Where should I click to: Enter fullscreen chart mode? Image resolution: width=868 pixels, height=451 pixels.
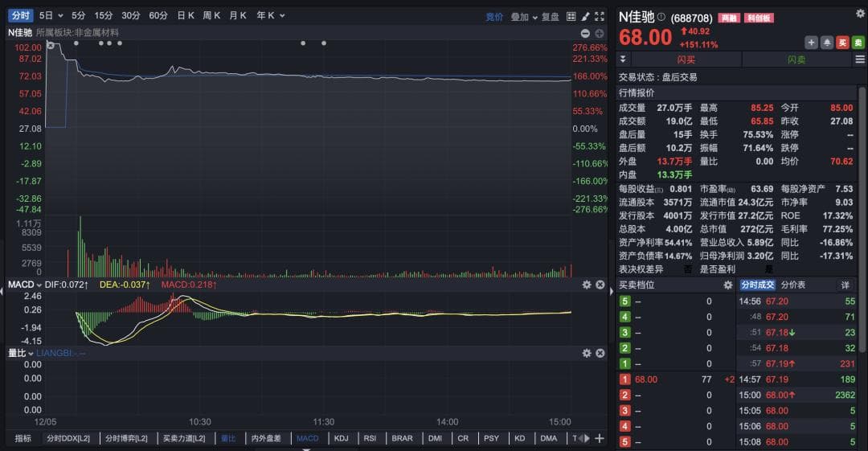click(600, 16)
